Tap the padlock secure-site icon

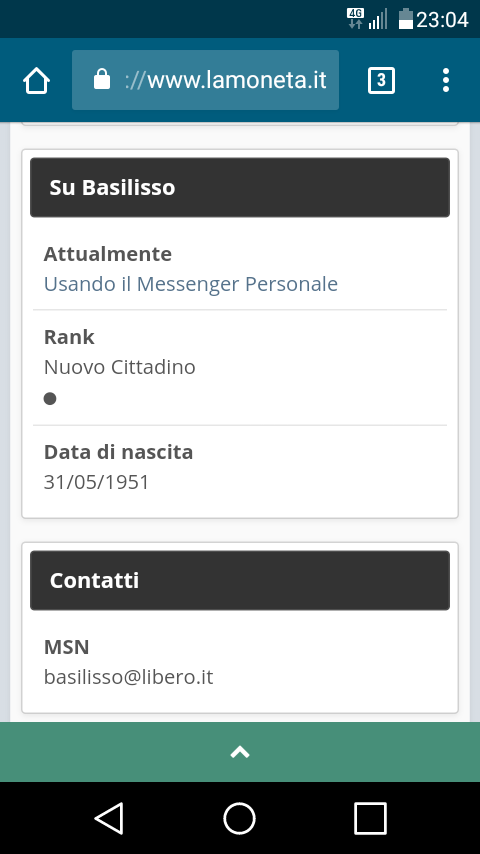pos(102,79)
